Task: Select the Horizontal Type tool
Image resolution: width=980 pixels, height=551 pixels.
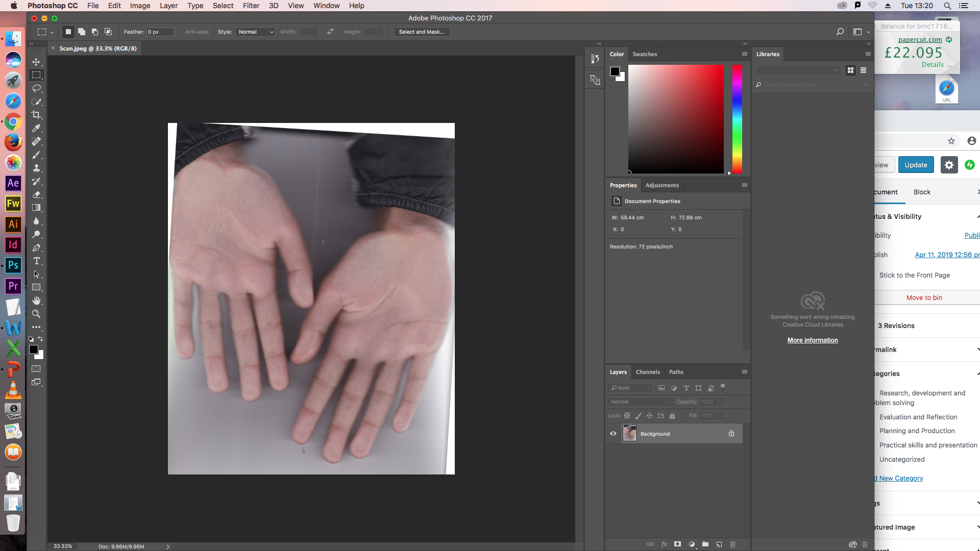Action: 36,261
